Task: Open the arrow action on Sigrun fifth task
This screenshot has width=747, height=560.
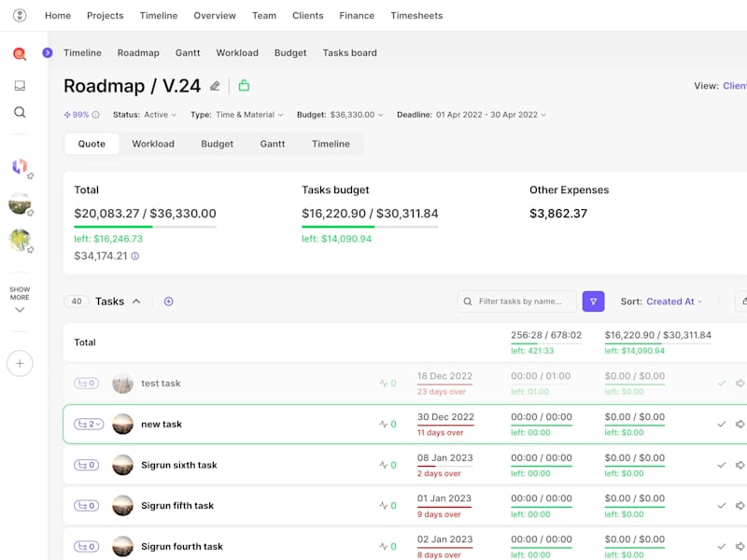Action: pyautogui.click(x=740, y=506)
